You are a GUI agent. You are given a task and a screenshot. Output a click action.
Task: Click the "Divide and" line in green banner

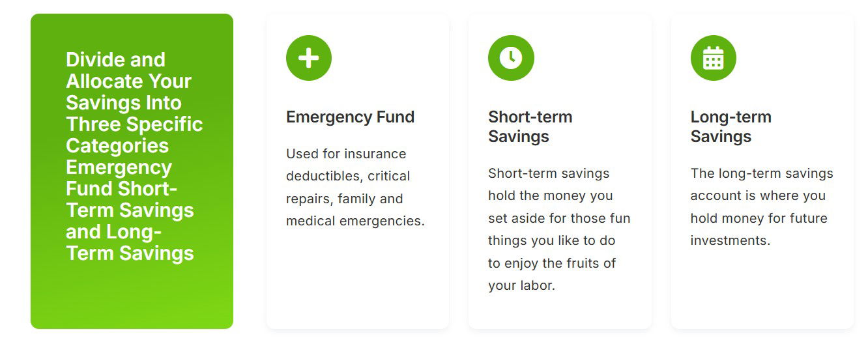coord(115,60)
